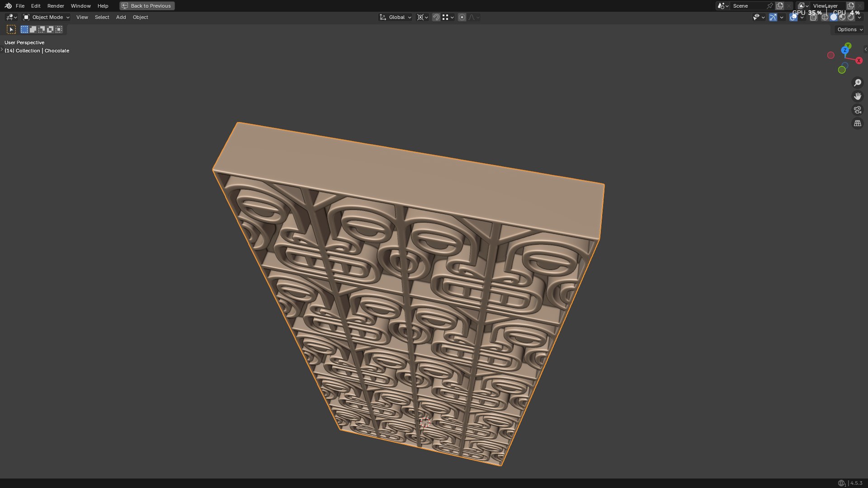868x488 pixels.
Task: Click the lower green negative Y gizmo circle
Action: point(842,70)
